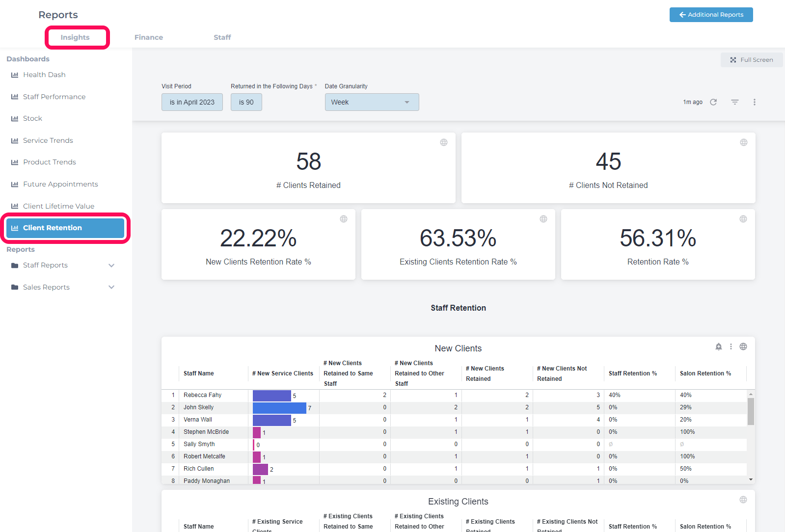Click the alert bell on New Clients table
The image size is (785, 532).
pos(718,346)
